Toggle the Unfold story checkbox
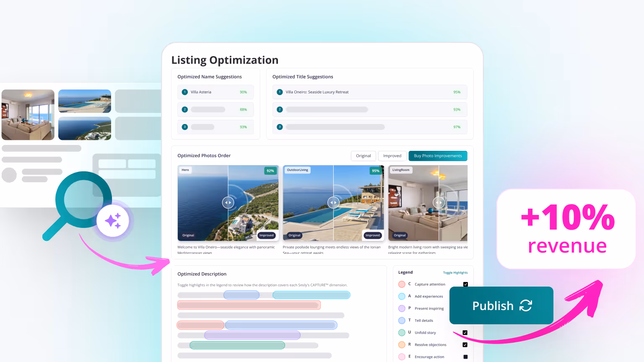The image size is (644, 362). coord(465,333)
